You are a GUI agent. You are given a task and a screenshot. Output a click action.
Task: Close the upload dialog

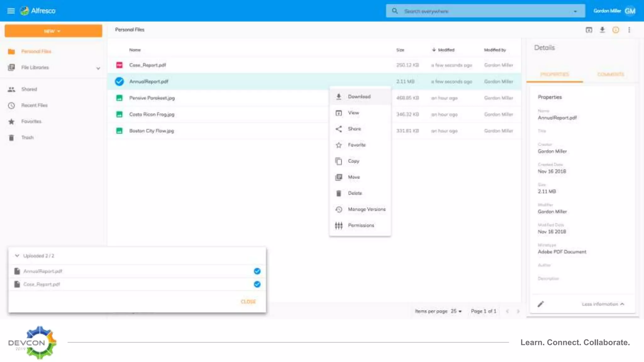(x=248, y=302)
